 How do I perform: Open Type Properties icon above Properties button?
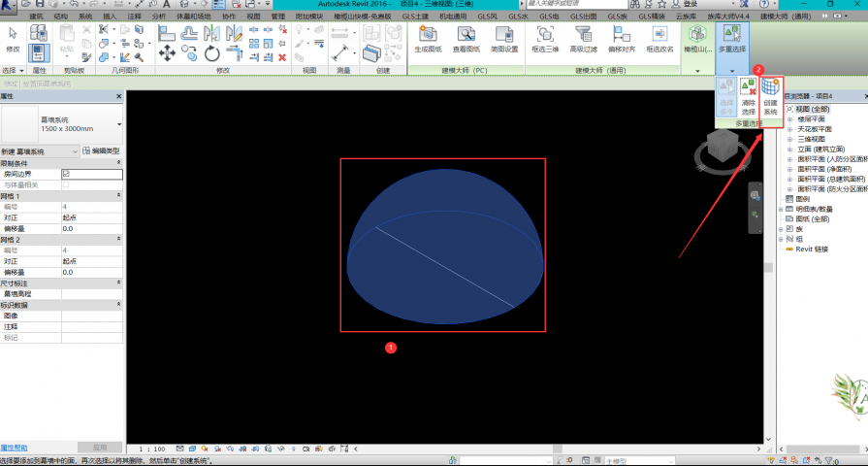pyautogui.click(x=38, y=33)
